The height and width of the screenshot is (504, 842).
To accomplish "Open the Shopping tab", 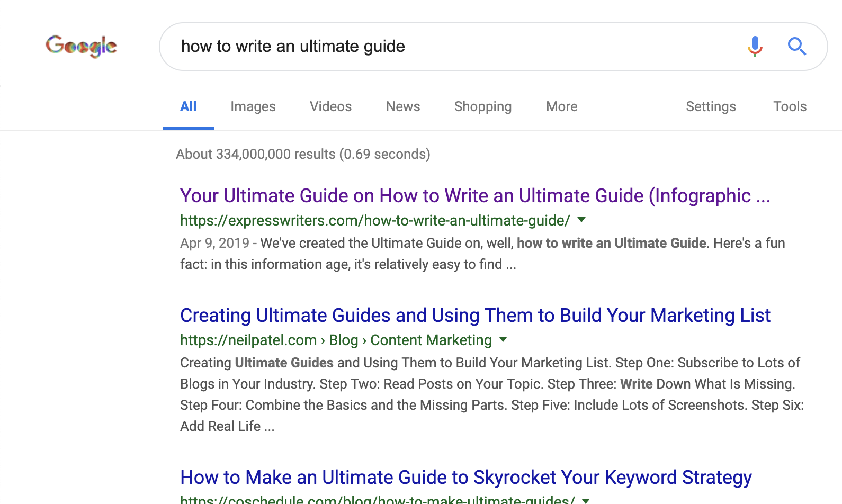I will click(x=483, y=107).
